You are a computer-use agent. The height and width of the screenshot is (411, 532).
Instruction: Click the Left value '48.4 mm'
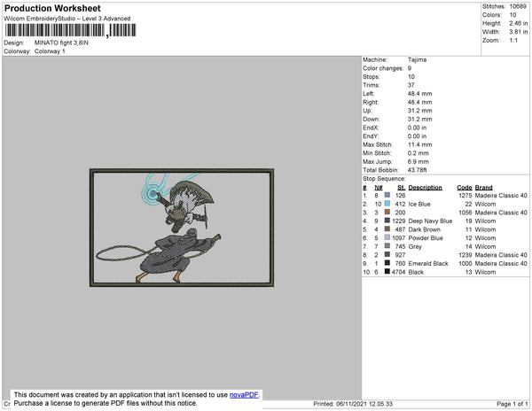point(419,94)
